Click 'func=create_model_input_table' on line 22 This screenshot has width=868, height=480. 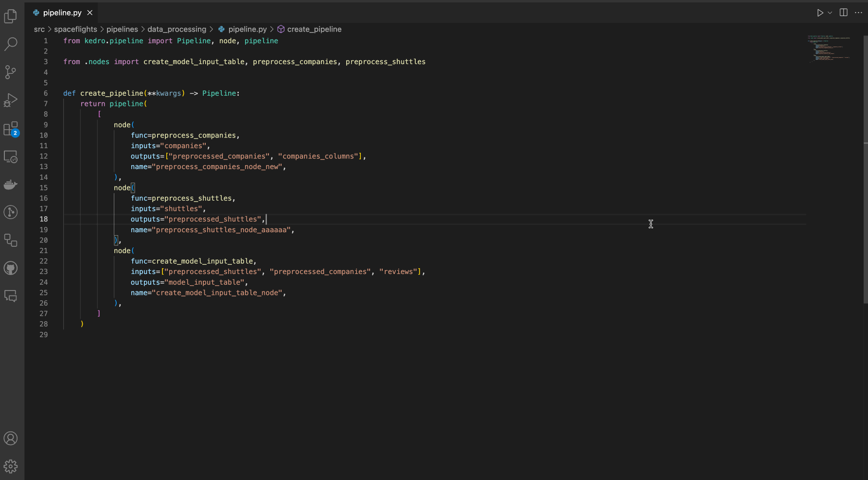(x=192, y=261)
